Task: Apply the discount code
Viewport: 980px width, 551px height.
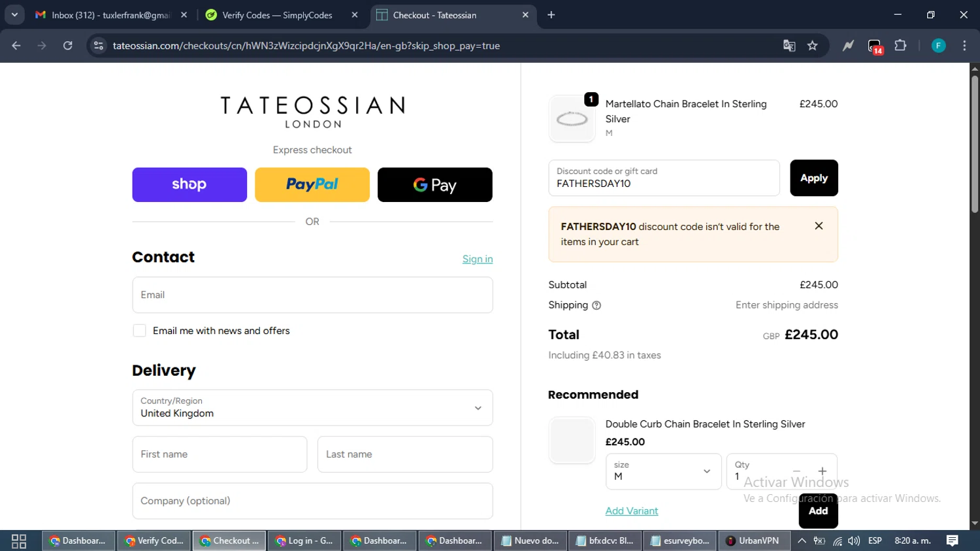Action: 814,178
